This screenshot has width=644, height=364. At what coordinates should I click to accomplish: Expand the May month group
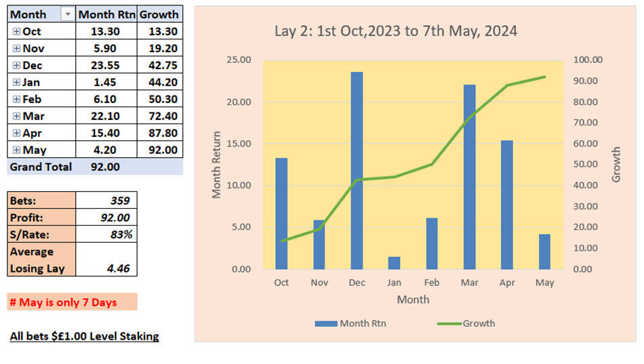[16, 150]
